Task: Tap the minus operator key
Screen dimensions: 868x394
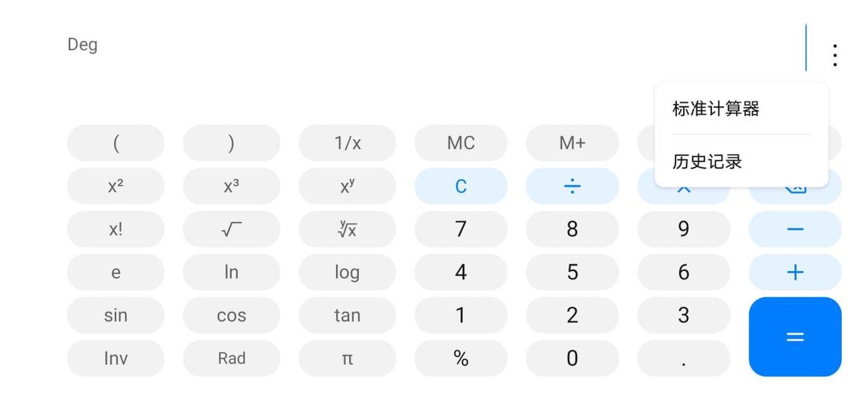Action: [x=795, y=229]
